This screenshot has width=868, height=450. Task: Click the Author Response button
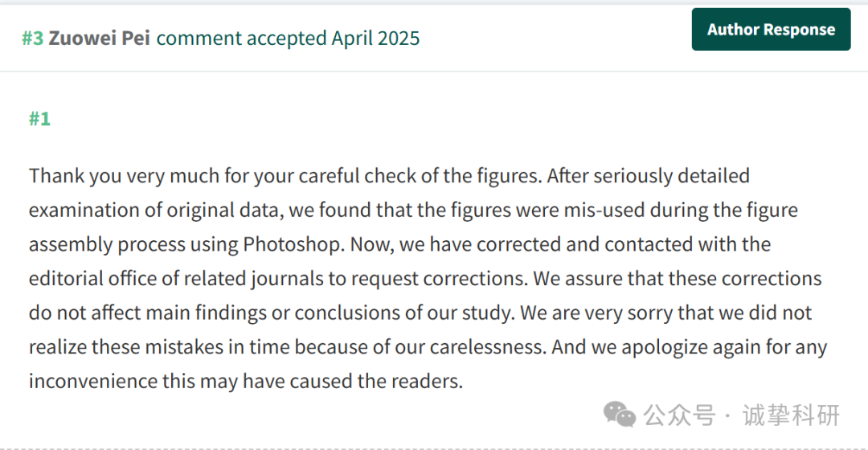point(771,30)
